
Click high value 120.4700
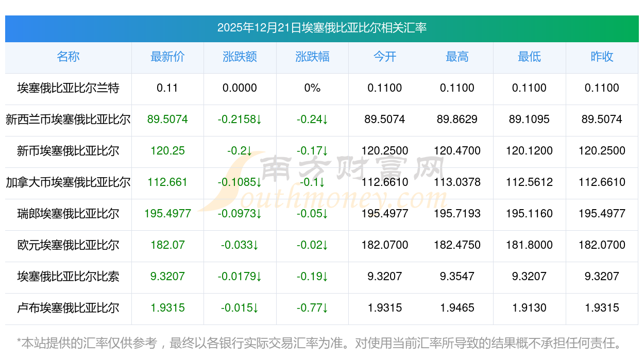457,151
